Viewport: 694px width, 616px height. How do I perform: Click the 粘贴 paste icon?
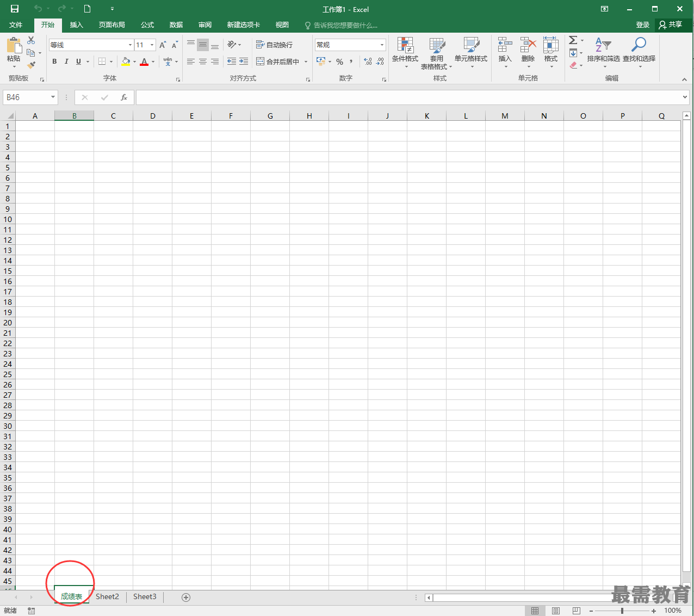click(x=14, y=45)
